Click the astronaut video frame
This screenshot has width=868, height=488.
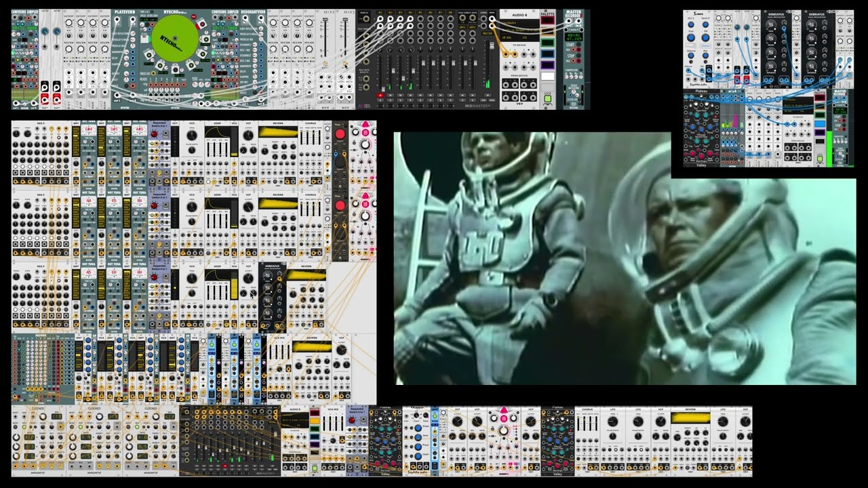coord(625,258)
